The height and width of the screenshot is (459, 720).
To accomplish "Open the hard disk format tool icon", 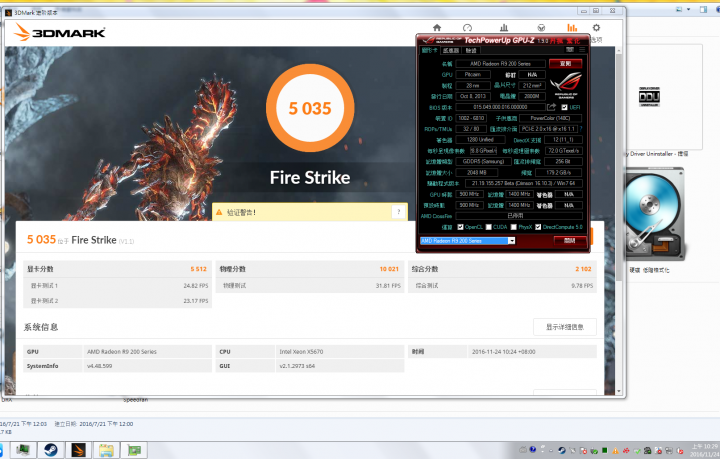I will click(x=654, y=216).
